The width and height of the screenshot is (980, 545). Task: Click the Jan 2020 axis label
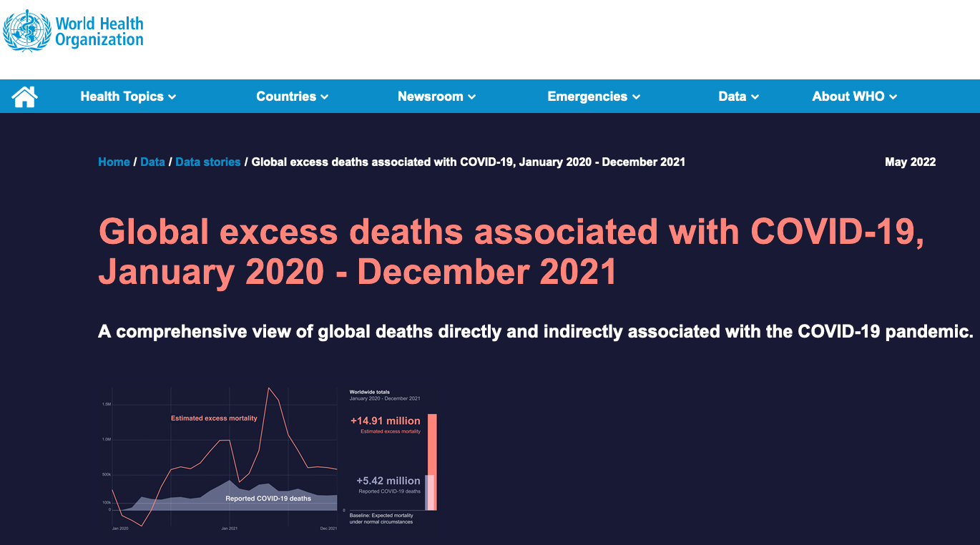point(120,529)
